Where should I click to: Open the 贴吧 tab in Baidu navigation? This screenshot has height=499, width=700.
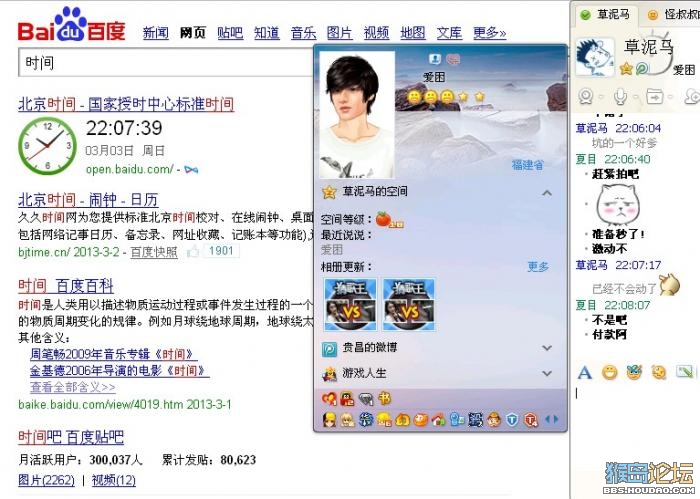click(230, 33)
